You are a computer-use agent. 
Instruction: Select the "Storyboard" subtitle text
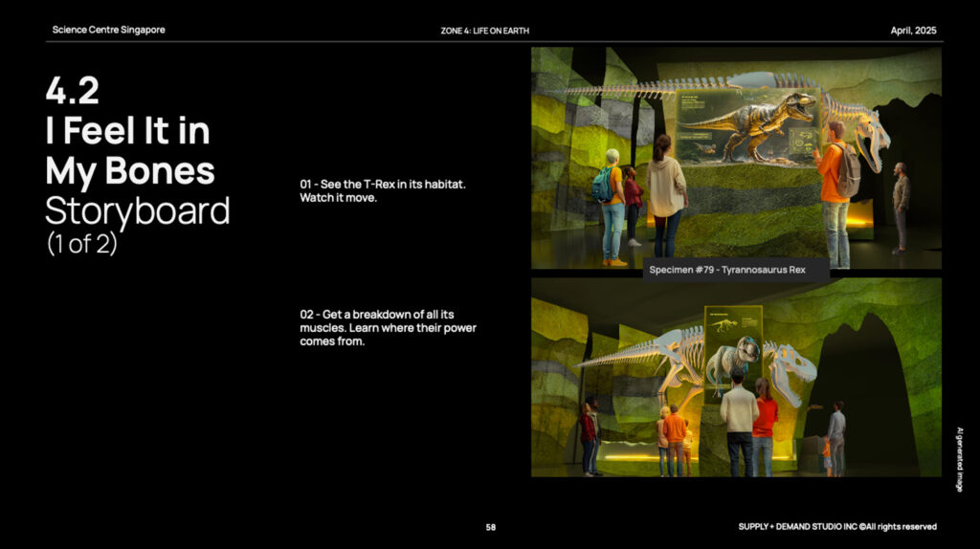(137, 210)
